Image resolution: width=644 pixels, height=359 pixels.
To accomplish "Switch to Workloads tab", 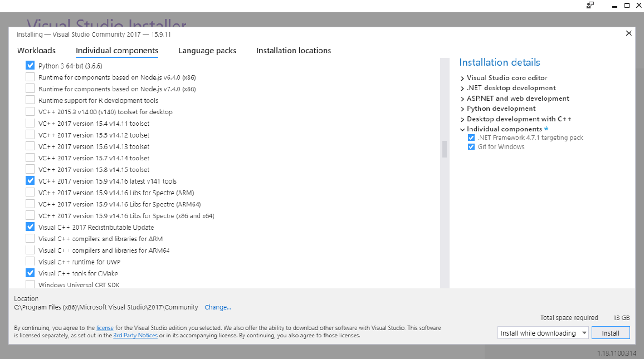I will 37,51.
